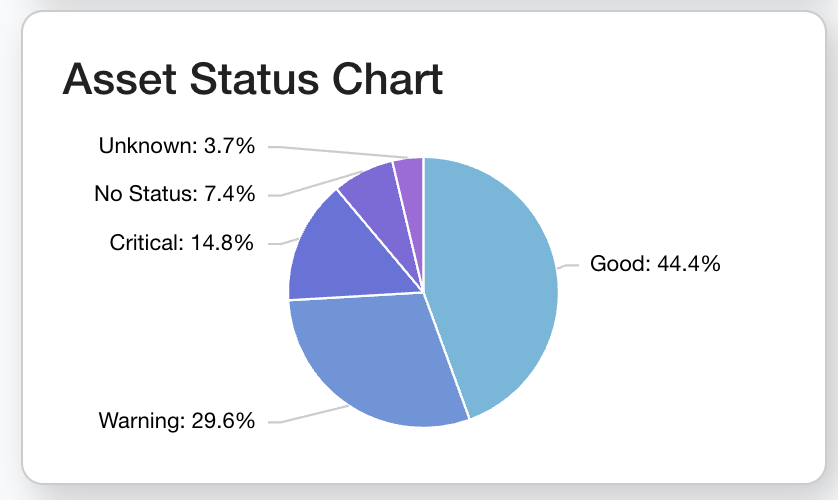Click the Asset Status Chart title
Screen dimensions: 838x500
[x=253, y=79]
